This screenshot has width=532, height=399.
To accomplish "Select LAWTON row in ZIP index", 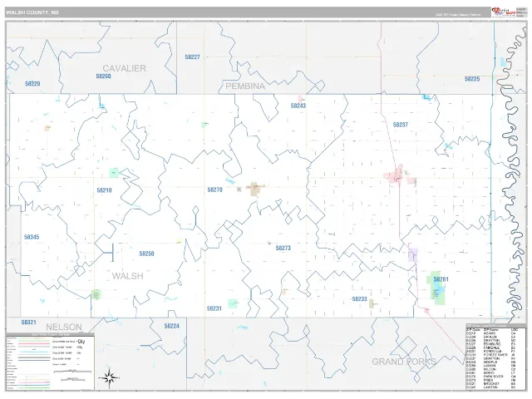I will (x=492, y=387).
